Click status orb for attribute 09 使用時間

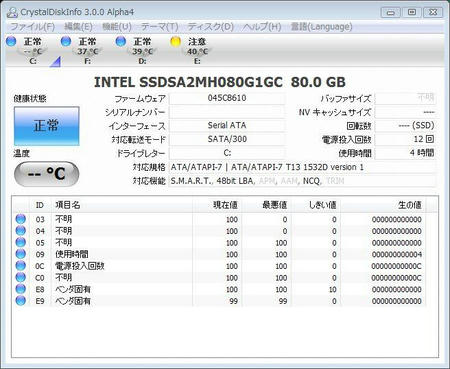coord(21,254)
